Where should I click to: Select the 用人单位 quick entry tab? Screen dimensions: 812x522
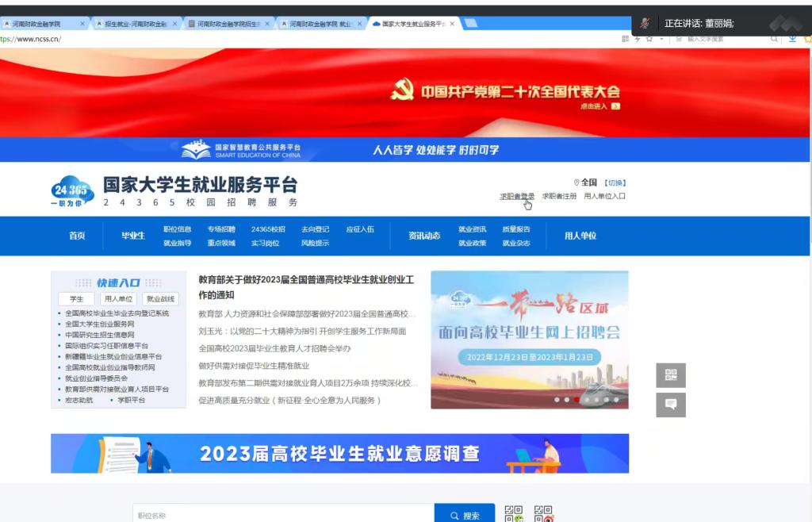119,299
